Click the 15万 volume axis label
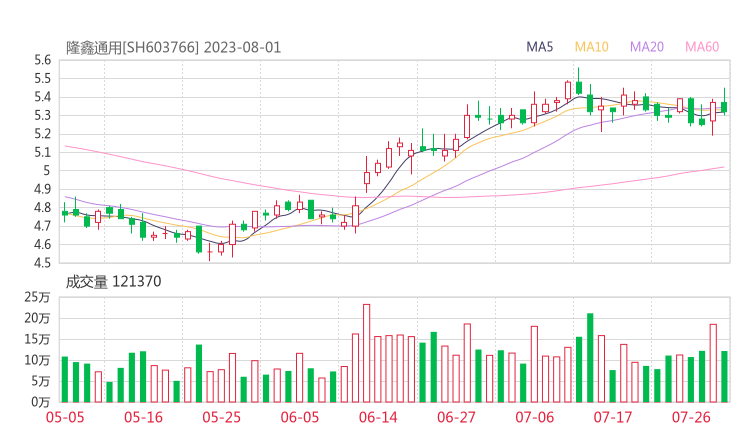Image resolution: width=740 pixels, height=440 pixels. click(37, 339)
